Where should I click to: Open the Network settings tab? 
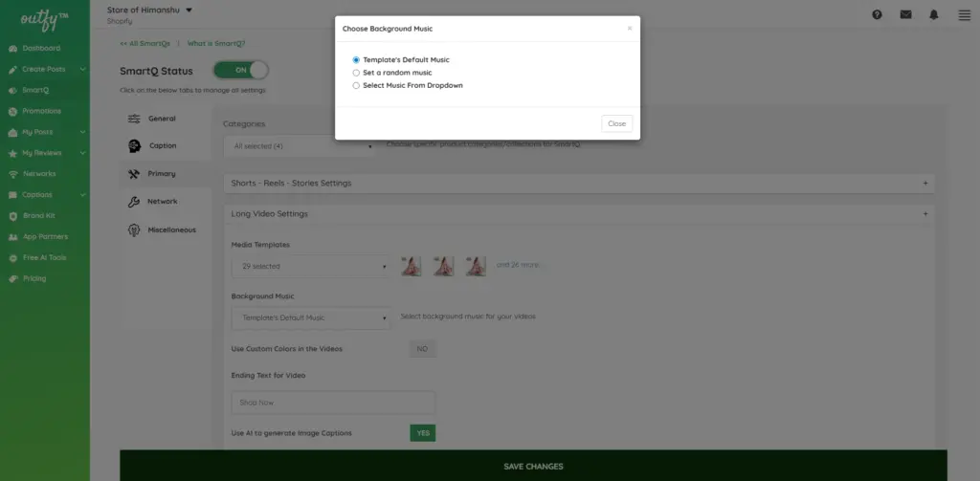pyautogui.click(x=162, y=202)
